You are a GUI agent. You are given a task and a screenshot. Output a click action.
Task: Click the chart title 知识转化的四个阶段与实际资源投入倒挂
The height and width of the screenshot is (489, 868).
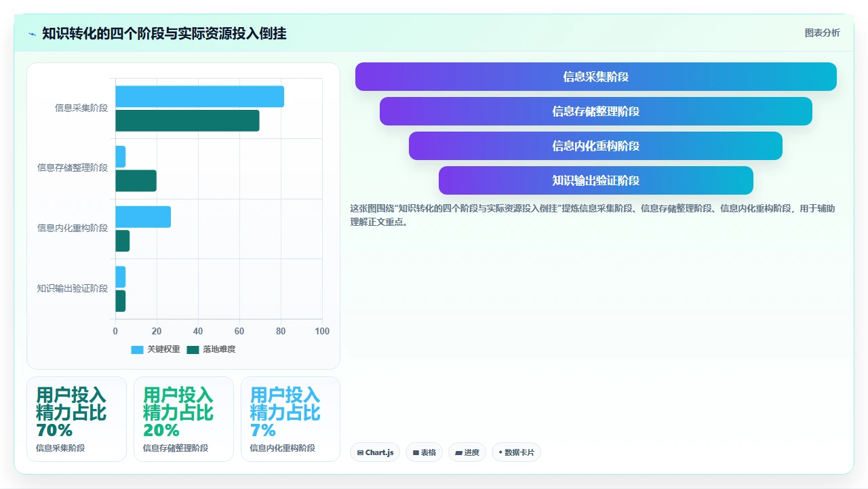pyautogui.click(x=164, y=33)
